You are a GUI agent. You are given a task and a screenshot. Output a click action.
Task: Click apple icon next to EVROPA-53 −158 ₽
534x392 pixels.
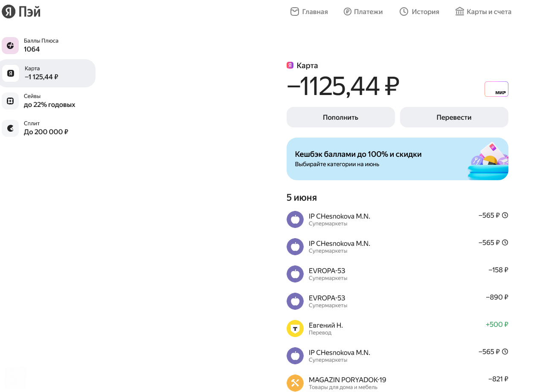295,274
